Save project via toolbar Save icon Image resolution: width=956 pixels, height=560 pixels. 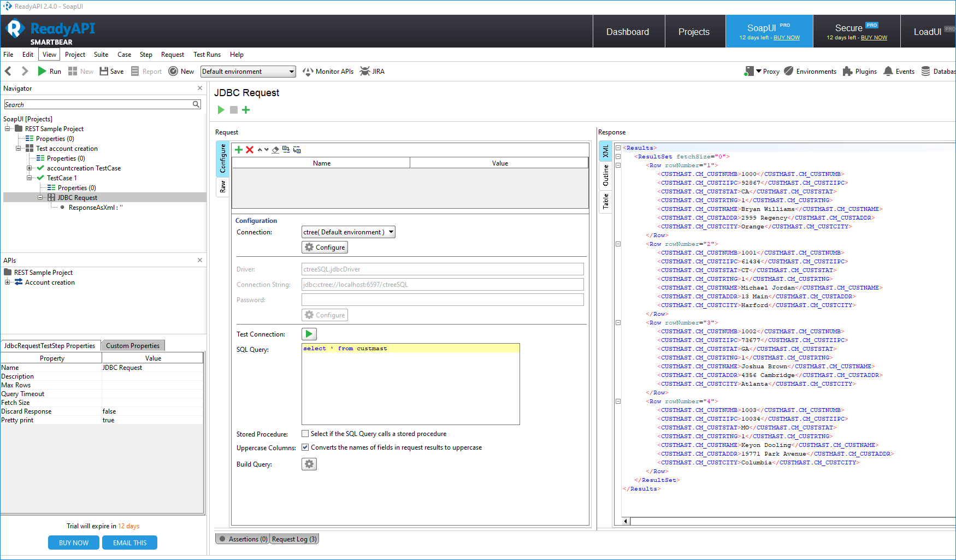pyautogui.click(x=111, y=71)
